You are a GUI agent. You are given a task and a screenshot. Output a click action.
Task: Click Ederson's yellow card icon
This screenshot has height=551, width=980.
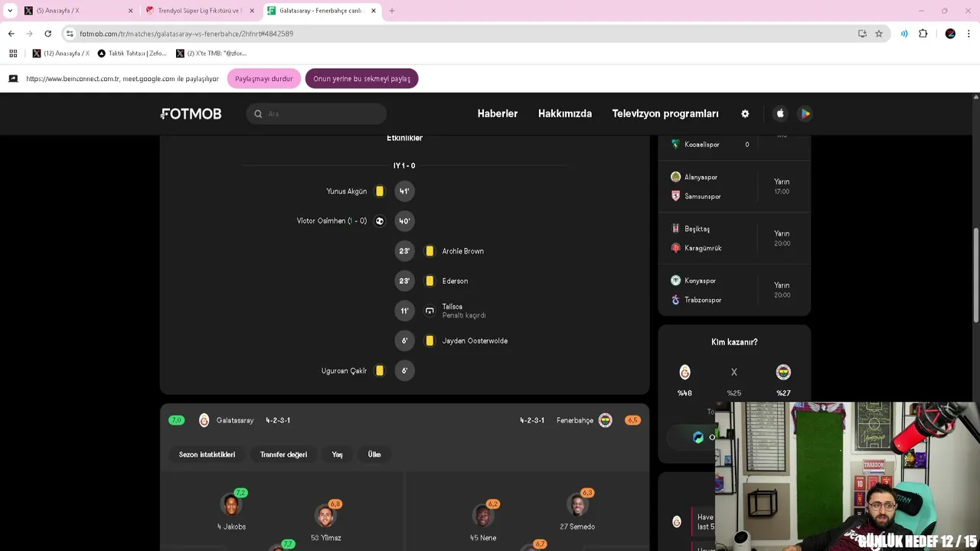tap(430, 281)
